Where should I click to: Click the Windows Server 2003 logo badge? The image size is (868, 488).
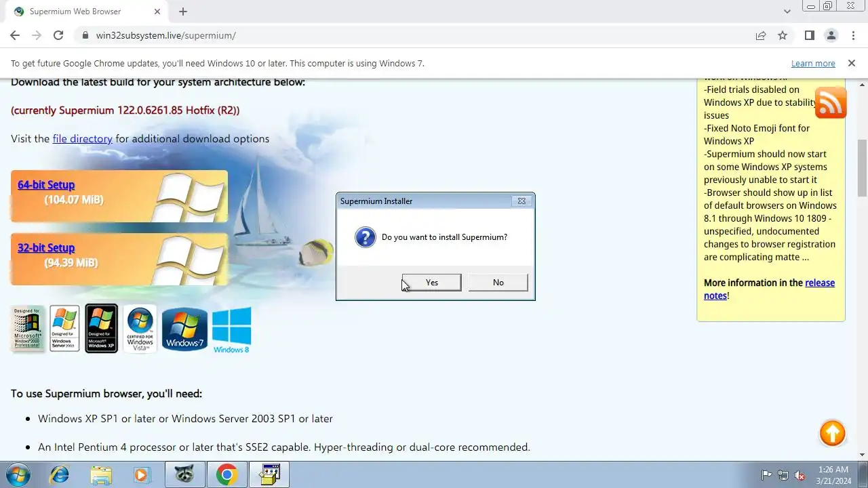pos(64,329)
